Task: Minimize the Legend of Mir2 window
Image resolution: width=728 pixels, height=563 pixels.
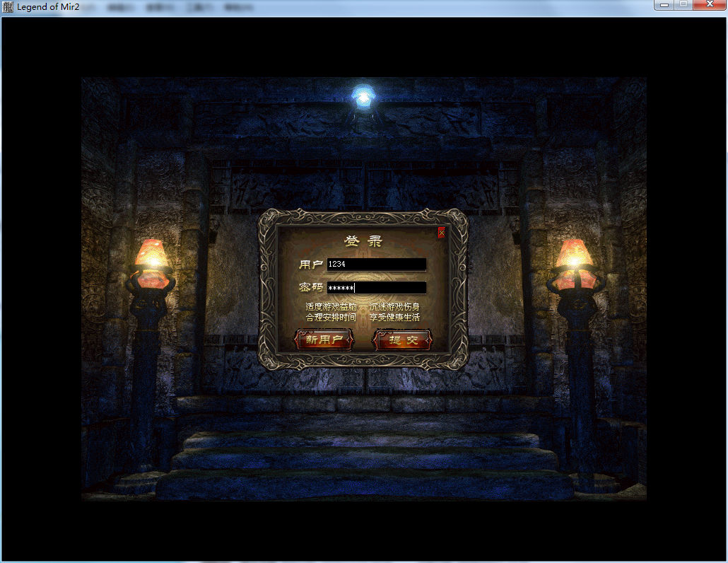Action: tap(664, 5)
